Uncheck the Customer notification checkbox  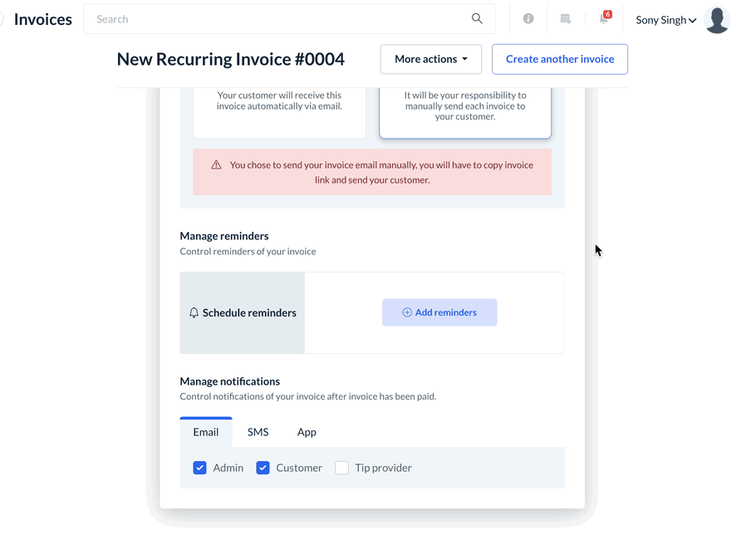coord(263,468)
